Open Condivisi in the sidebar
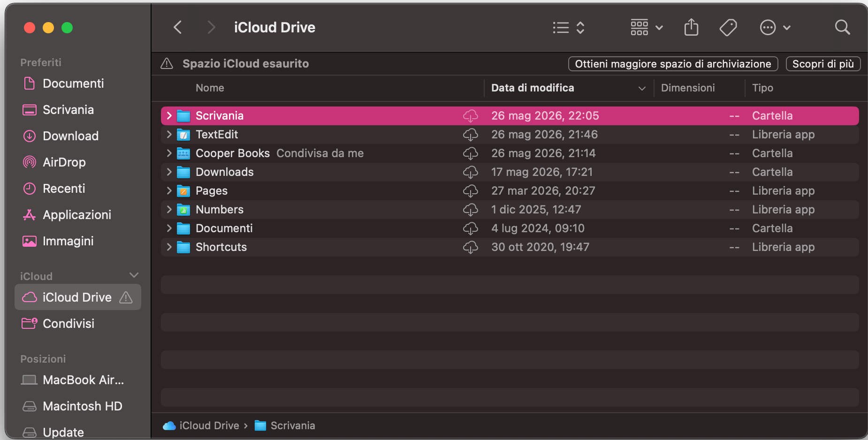Screen dimensions: 868x440 (x=78, y=324)
